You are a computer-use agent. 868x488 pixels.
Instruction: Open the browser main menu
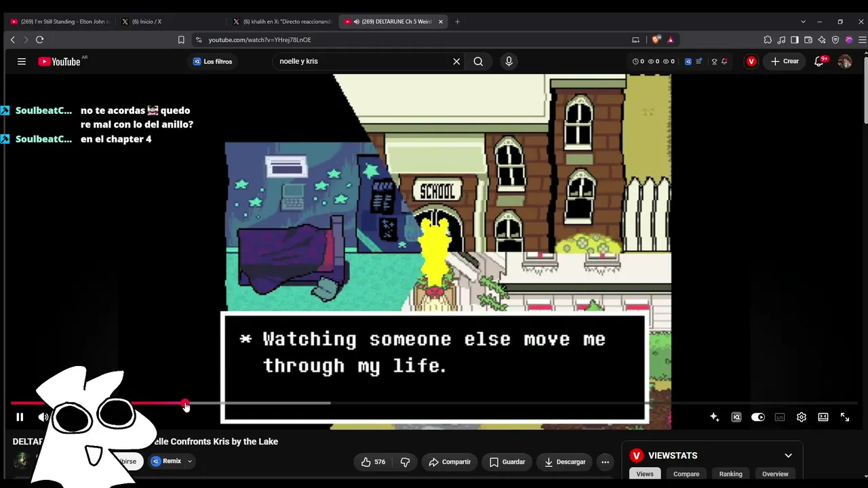862,40
